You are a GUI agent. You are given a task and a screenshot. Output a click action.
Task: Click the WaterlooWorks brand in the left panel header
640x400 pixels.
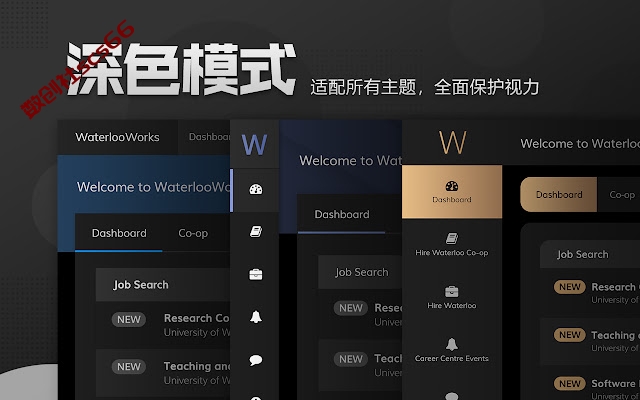(x=117, y=137)
